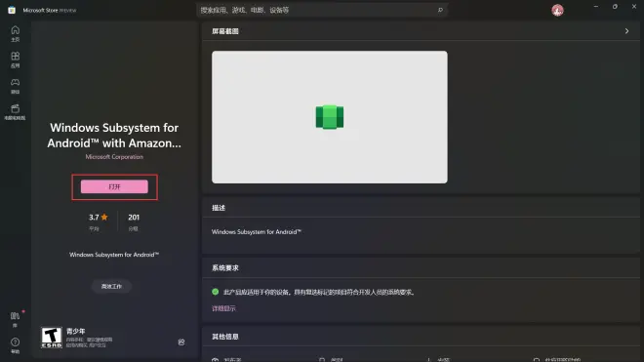Click in the store search box
644x362 pixels.
(322, 10)
